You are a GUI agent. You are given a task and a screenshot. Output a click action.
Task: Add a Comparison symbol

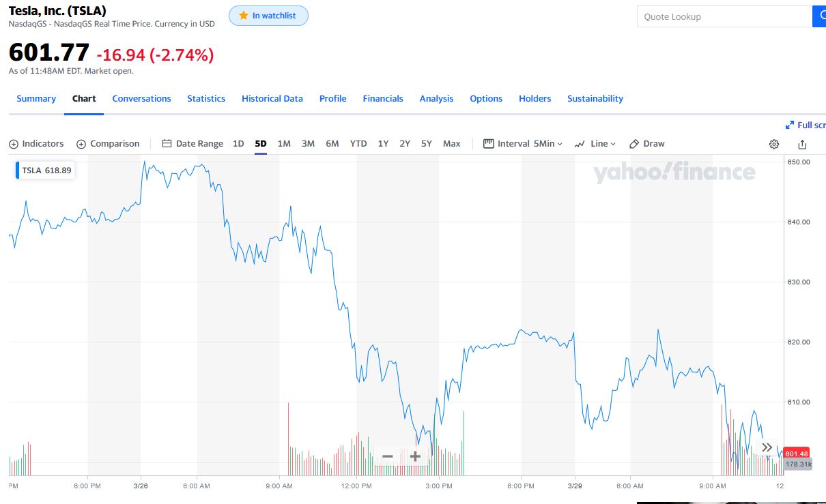pos(108,144)
